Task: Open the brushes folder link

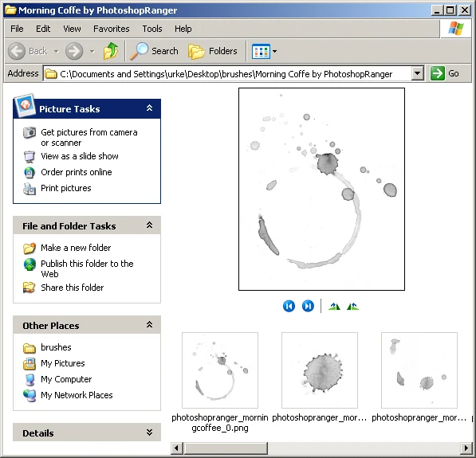Action: click(x=56, y=347)
